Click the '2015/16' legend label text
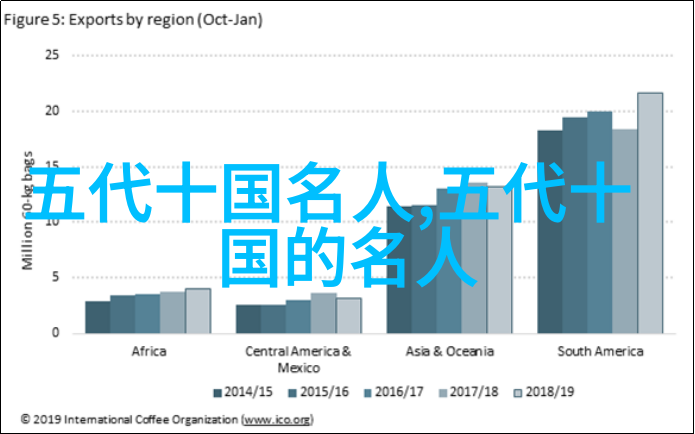Screen dimensions: 695x434 tap(324, 392)
